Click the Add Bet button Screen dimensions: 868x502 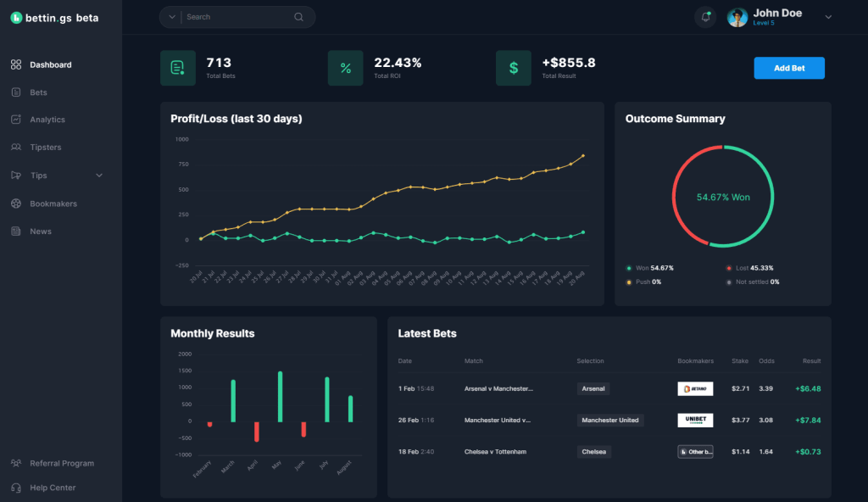click(x=788, y=68)
